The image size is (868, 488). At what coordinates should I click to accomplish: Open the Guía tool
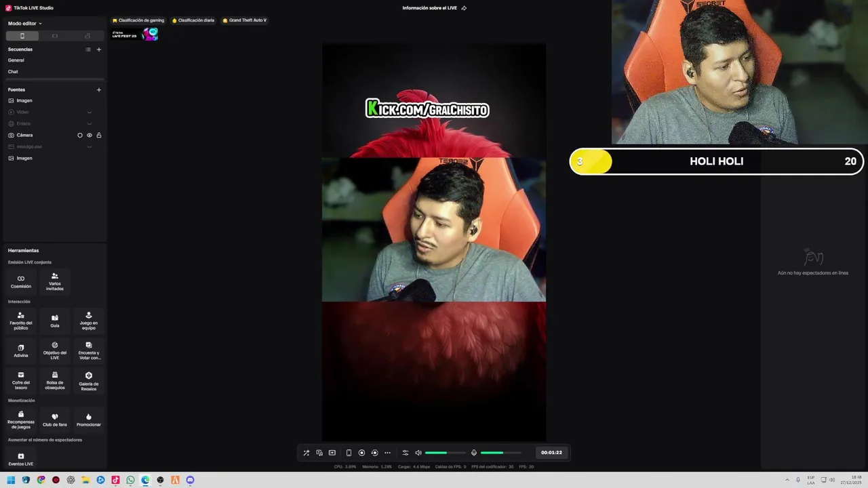[55, 321]
